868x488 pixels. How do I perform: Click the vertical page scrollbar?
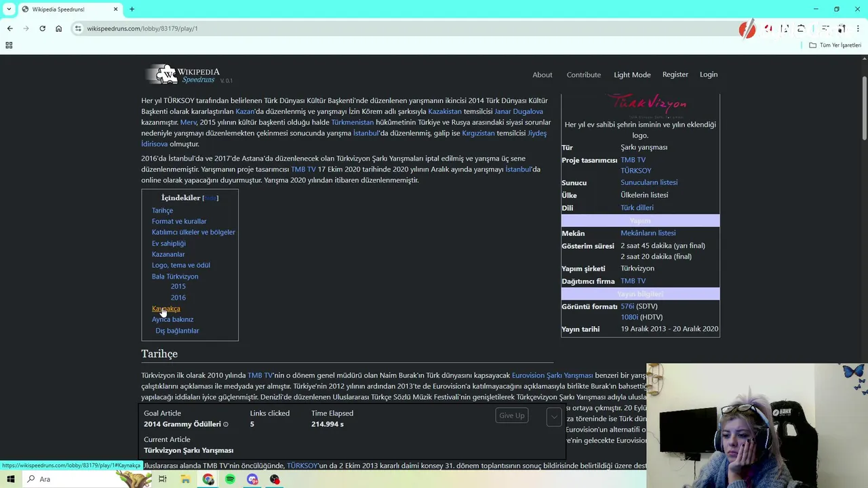point(864,108)
